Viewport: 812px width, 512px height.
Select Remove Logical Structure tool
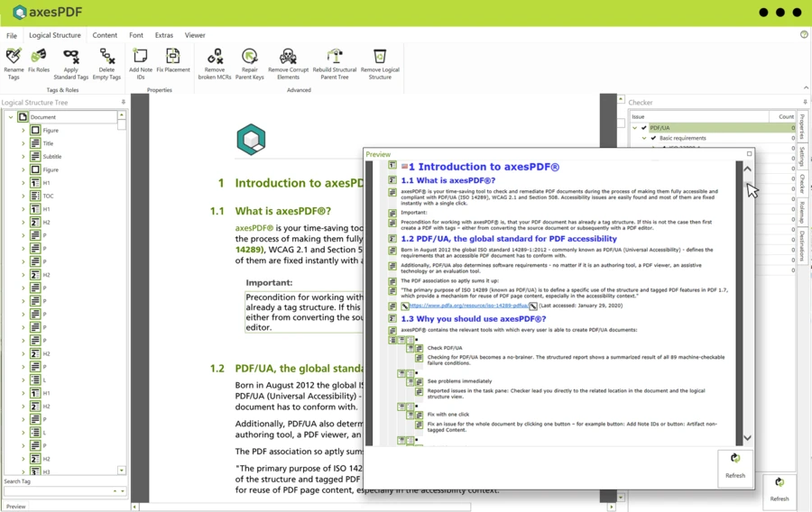tap(380, 64)
